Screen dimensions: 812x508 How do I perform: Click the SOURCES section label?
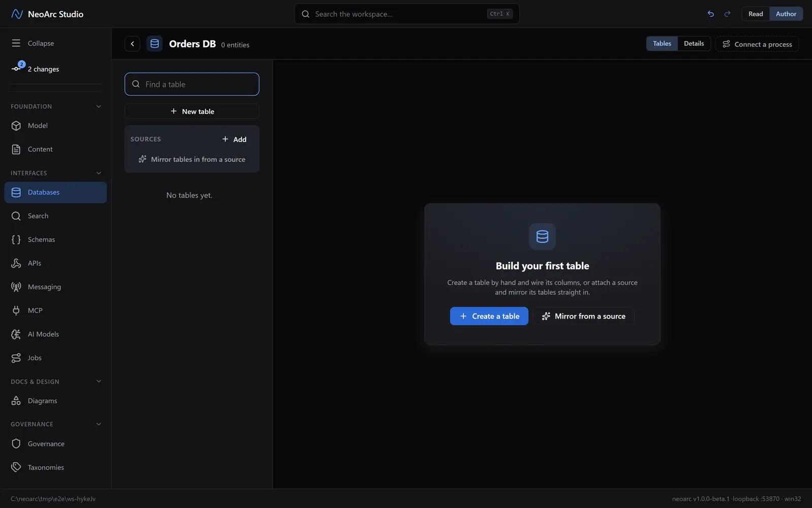[146, 139]
